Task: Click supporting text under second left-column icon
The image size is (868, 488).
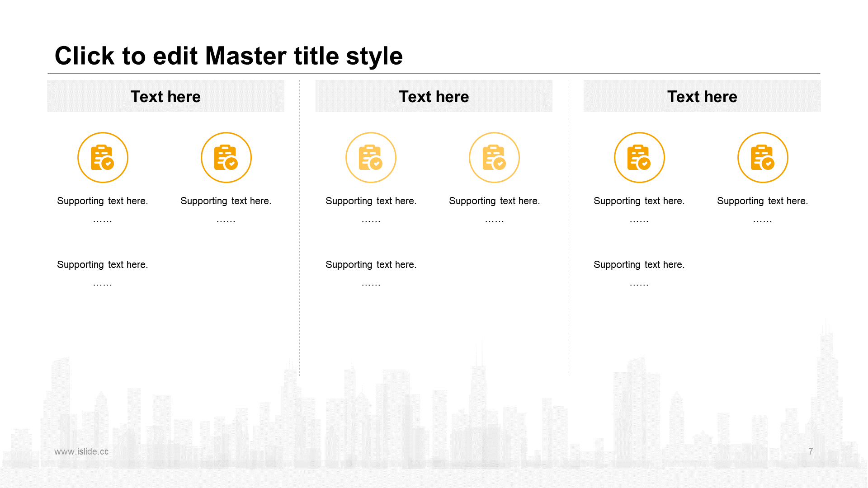Action: pyautogui.click(x=226, y=201)
